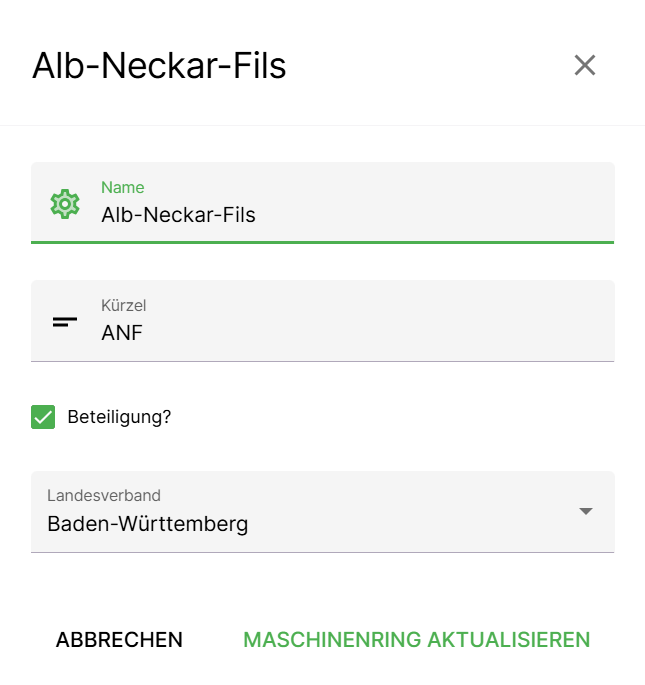Click the gray Kürzel floating label

click(x=123, y=305)
